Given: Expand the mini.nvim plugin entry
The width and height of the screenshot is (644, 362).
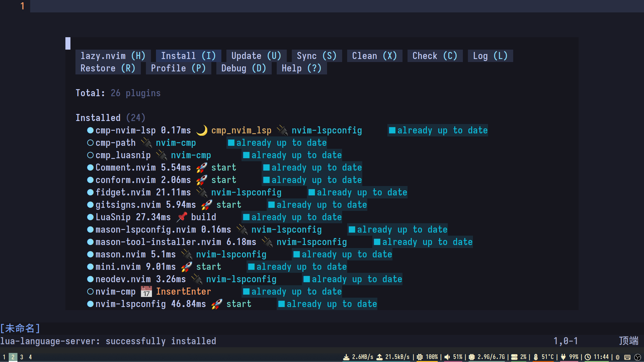Looking at the screenshot, I should coord(118,267).
